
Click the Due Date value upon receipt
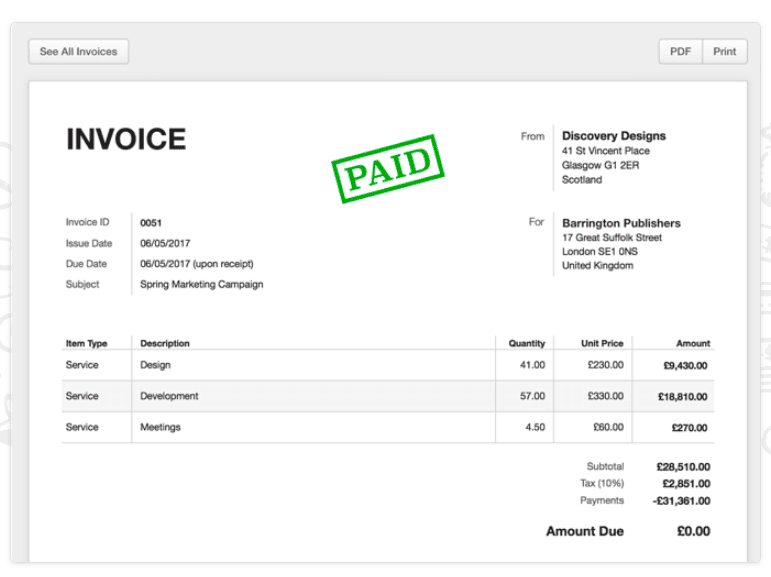coord(196,264)
